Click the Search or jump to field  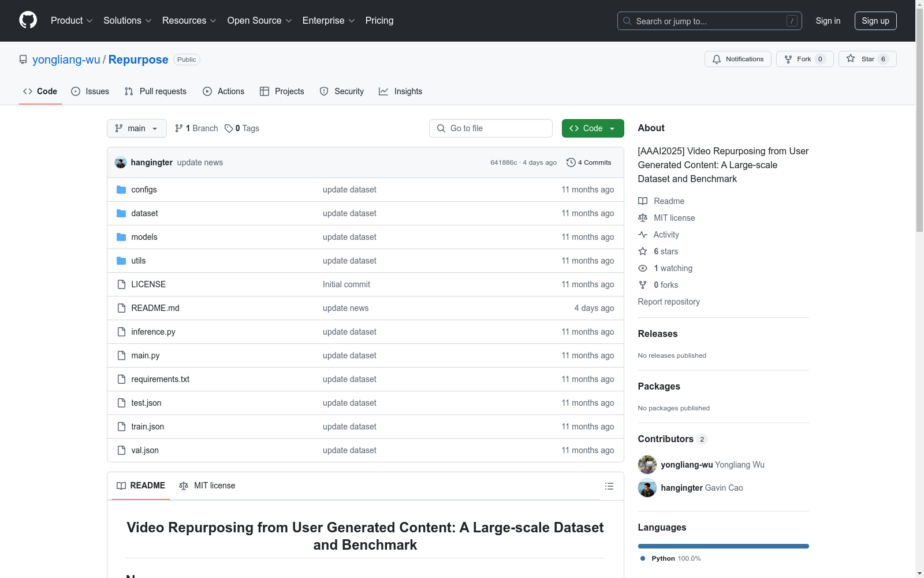(x=710, y=21)
